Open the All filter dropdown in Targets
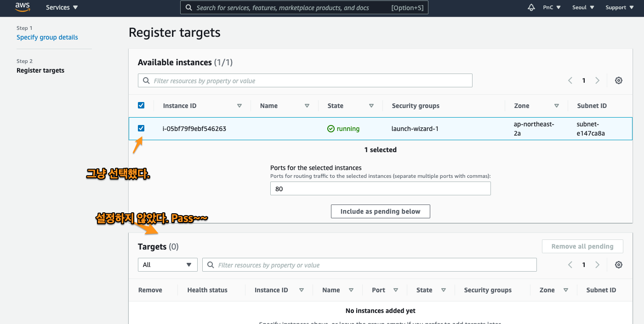Screen dimensions: 644x324 click(x=167, y=265)
